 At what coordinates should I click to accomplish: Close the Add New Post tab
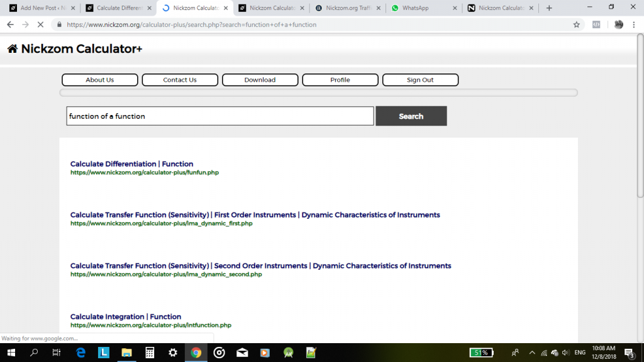tap(73, 8)
